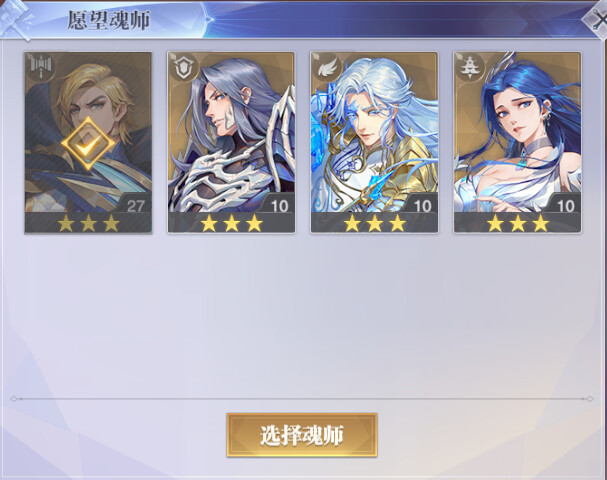Viewport: 607px width, 480px height.
Task: Click the 选择魂师 confirm button
Action: pos(302,435)
